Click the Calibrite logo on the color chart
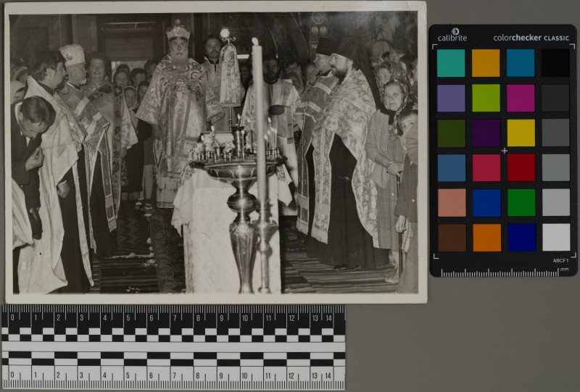The height and width of the screenshot is (392, 580). [x=454, y=35]
